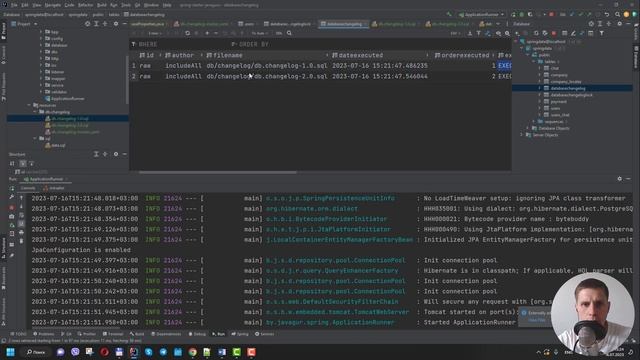Image resolution: width=640 pixels, height=360 pixels.
Task: Select cell db/changelog/db.changelog-1.0.sql
Action: pyautogui.click(x=267, y=66)
